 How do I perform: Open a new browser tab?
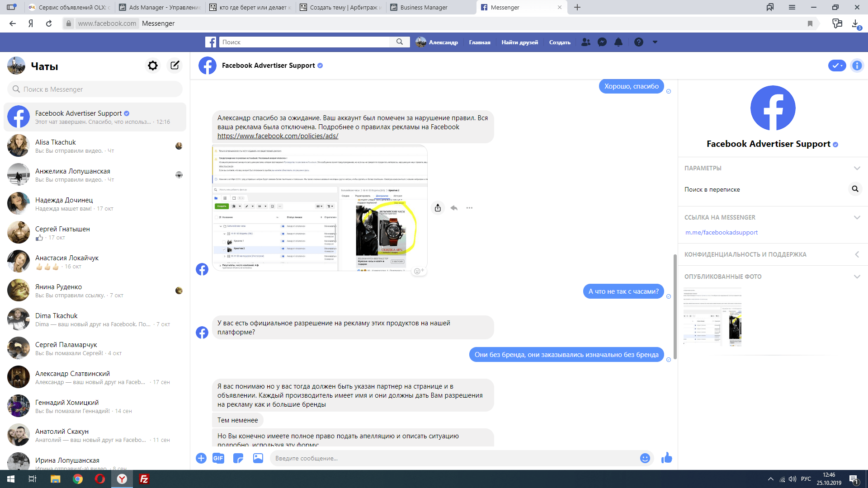tap(577, 7)
